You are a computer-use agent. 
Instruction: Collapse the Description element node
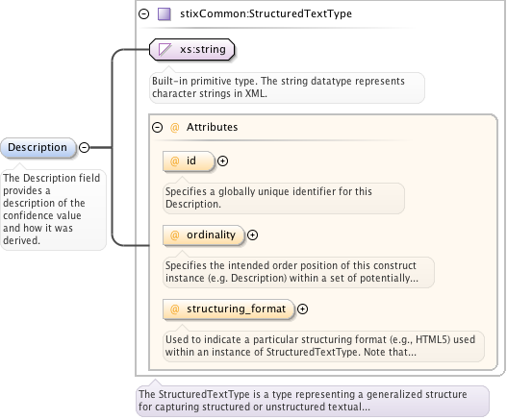[x=84, y=148]
